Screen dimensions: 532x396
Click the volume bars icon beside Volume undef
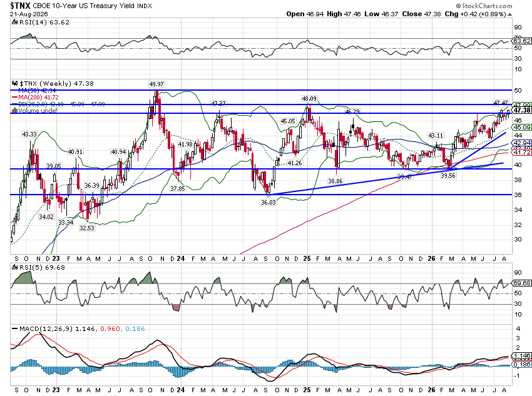point(14,111)
